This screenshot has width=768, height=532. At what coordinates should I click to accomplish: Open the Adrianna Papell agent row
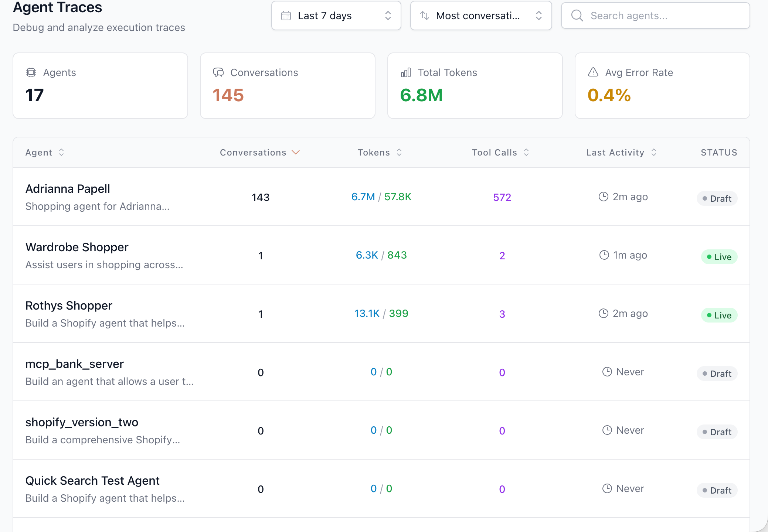point(68,189)
